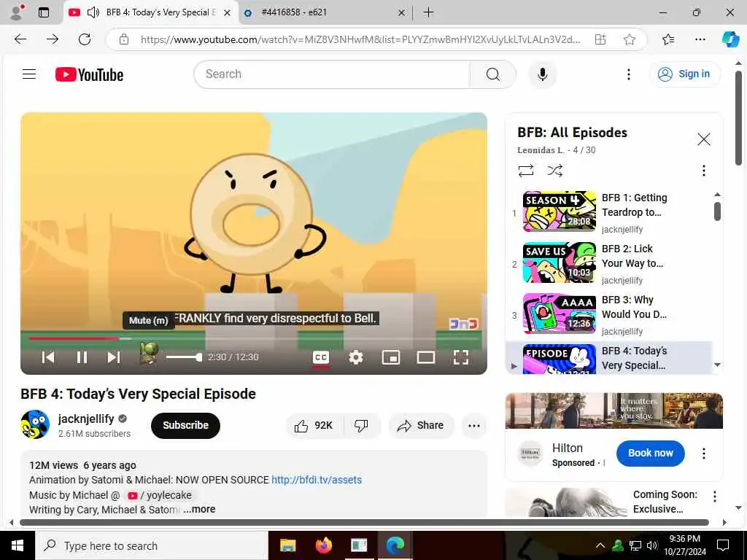Mute tab via audio speaker icon
Image resolution: width=747 pixels, height=560 pixels.
pos(93,12)
